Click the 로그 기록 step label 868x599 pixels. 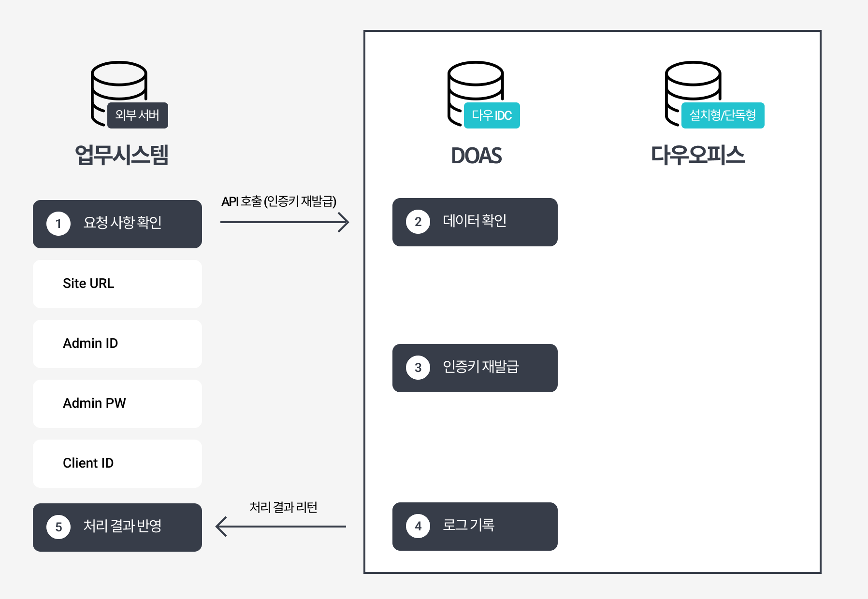(x=468, y=526)
